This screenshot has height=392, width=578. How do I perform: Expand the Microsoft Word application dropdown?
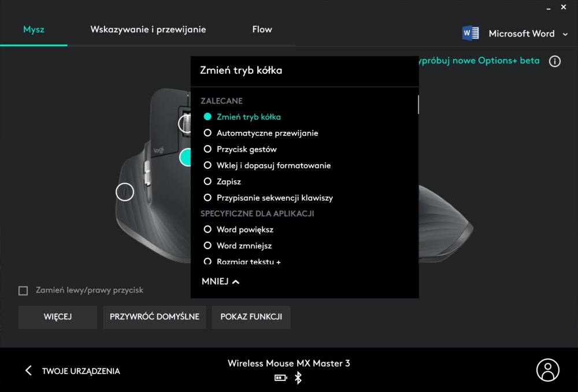click(565, 34)
